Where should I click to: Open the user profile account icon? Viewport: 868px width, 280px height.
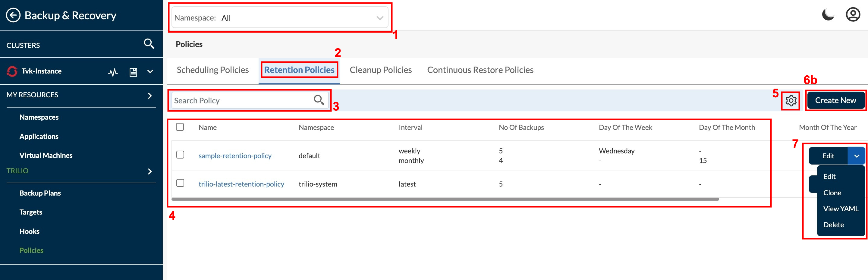(x=853, y=15)
